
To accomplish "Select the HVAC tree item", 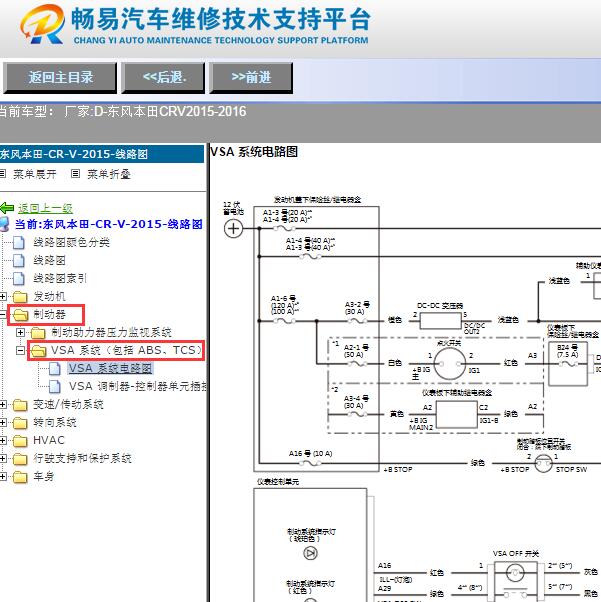I will pyautogui.click(x=49, y=440).
